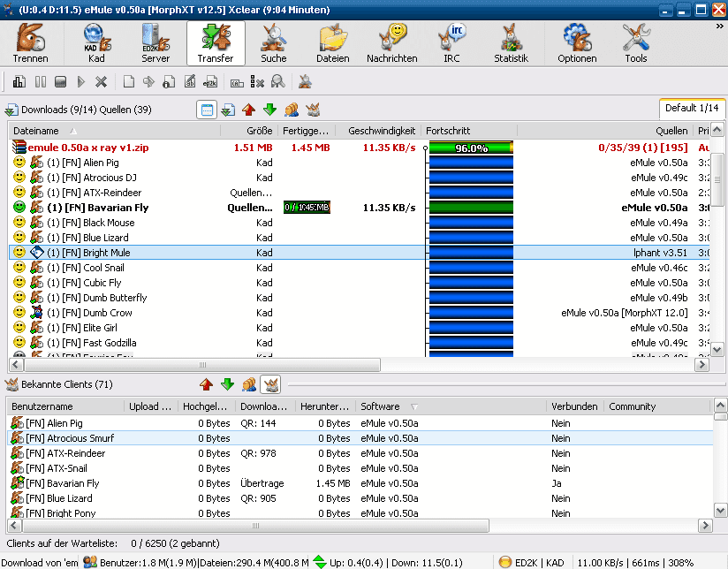Sort downloads by Fortschritt column

tap(469, 131)
